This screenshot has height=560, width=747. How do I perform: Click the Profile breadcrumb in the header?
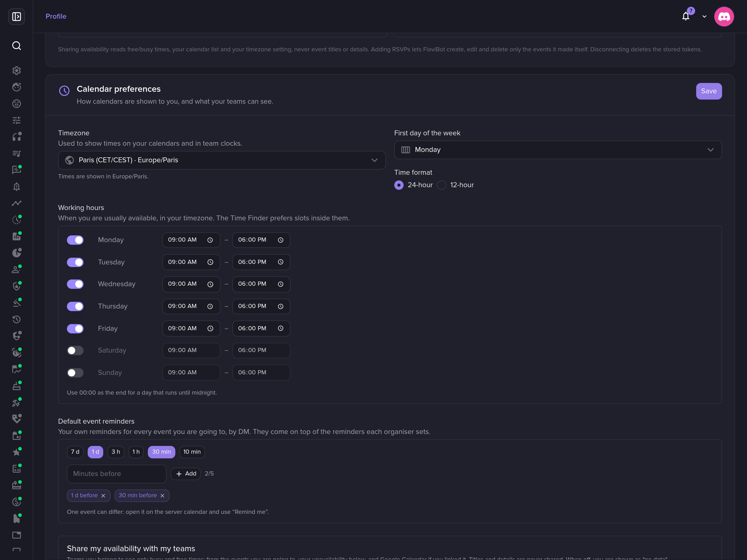click(x=56, y=16)
